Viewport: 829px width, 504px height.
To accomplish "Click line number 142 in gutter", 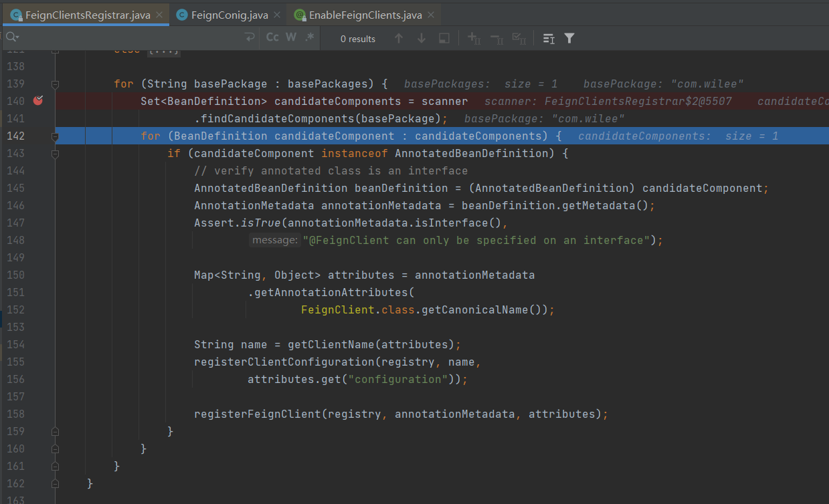I will (x=15, y=136).
